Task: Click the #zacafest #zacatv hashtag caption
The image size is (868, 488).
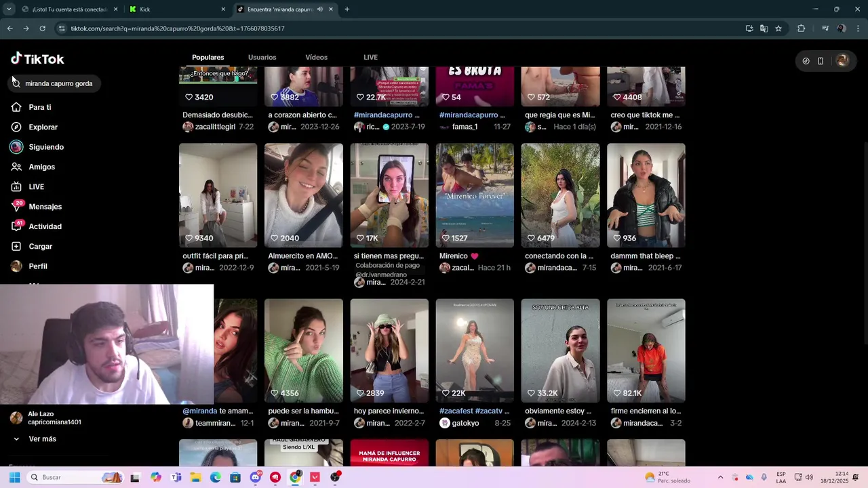Action: (x=474, y=411)
